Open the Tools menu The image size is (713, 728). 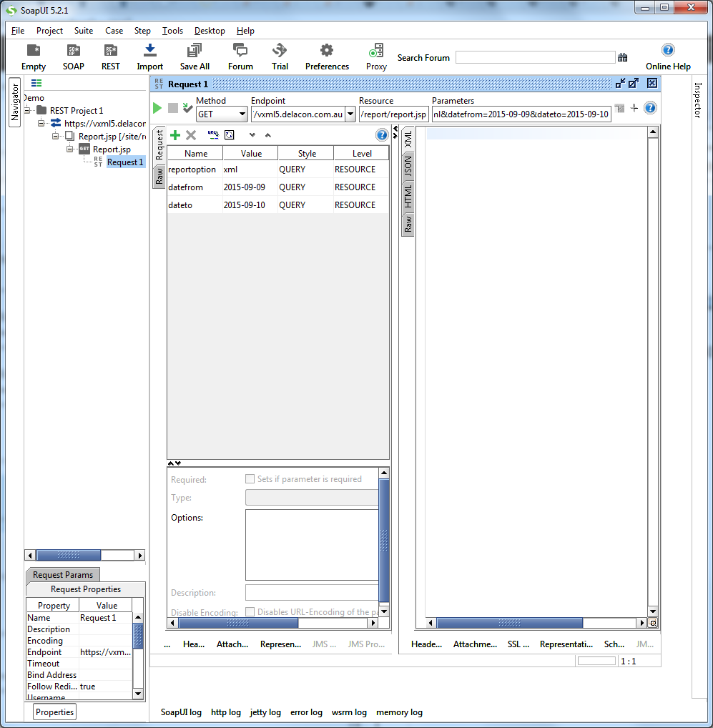click(172, 31)
